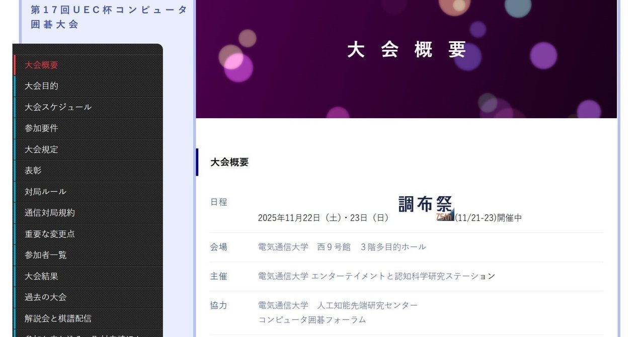Open the 参加要件 page
The image size is (644, 337).
[x=40, y=128]
